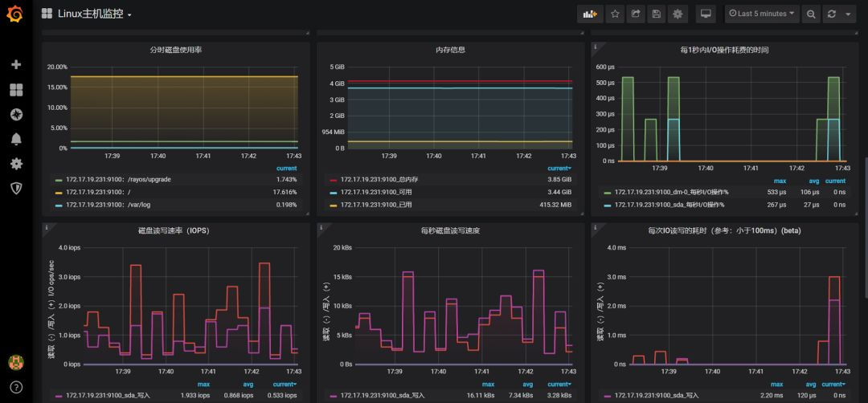868x403 pixels.
Task: Zoom out time range with magnifier icon
Action: [x=811, y=14]
